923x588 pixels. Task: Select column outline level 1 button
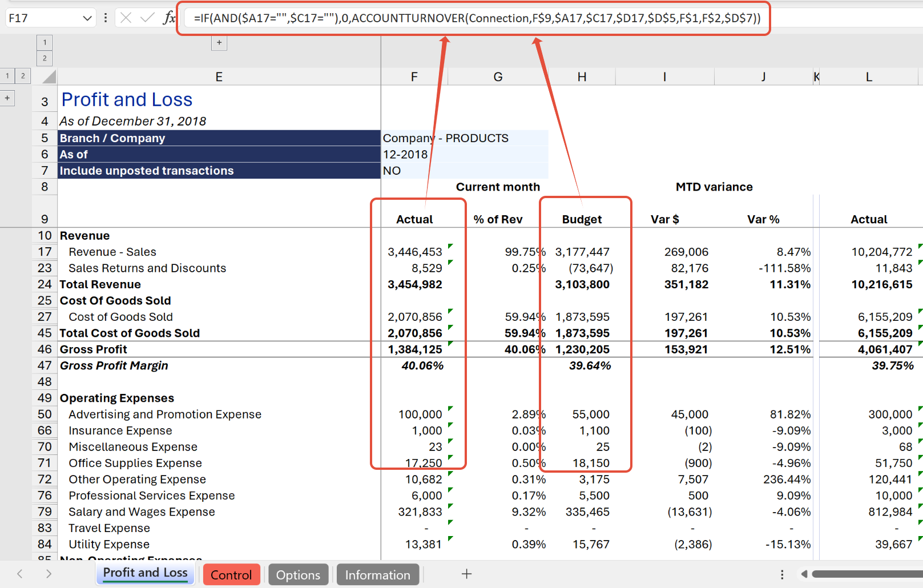45,42
